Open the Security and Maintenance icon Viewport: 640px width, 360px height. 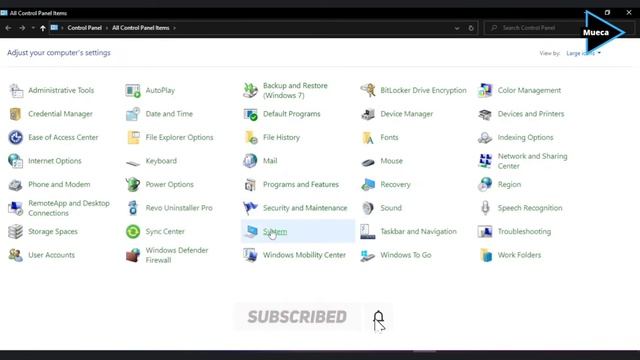click(x=250, y=208)
